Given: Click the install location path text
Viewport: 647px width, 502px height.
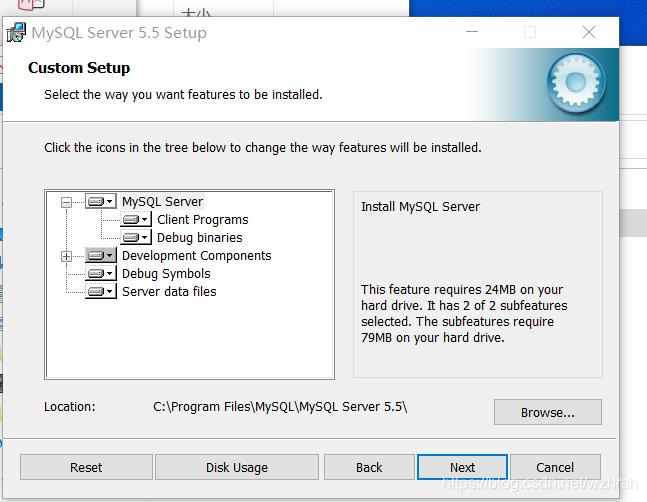Looking at the screenshot, I should [280, 407].
